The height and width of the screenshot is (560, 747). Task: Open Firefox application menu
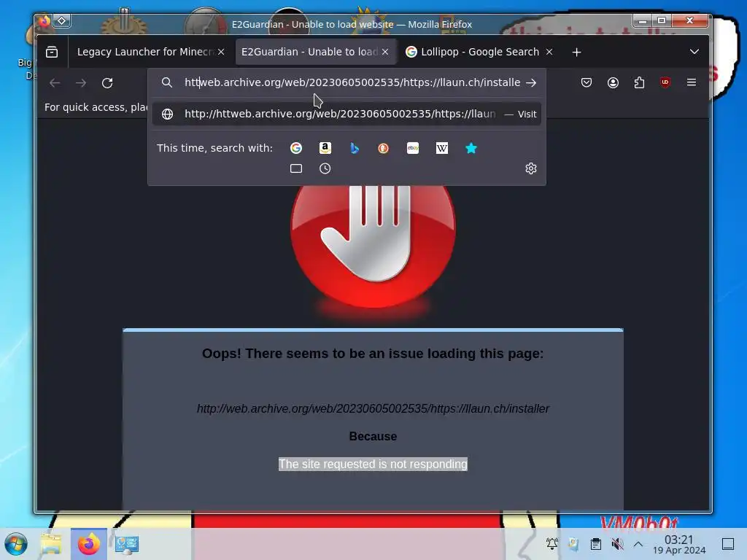click(x=692, y=83)
